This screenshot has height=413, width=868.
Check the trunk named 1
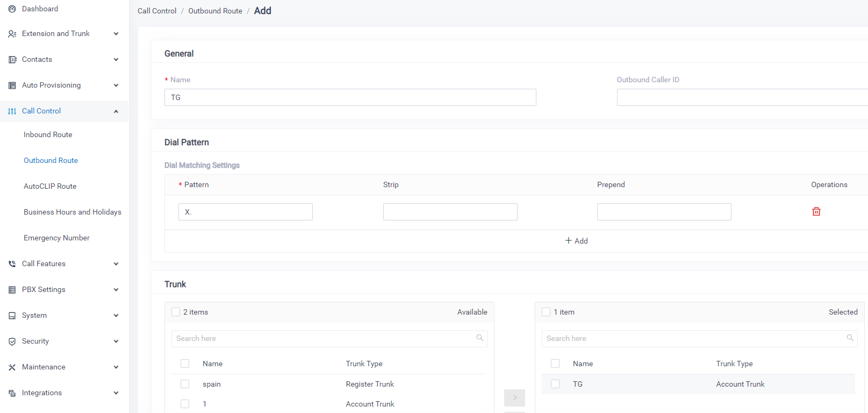pos(185,404)
